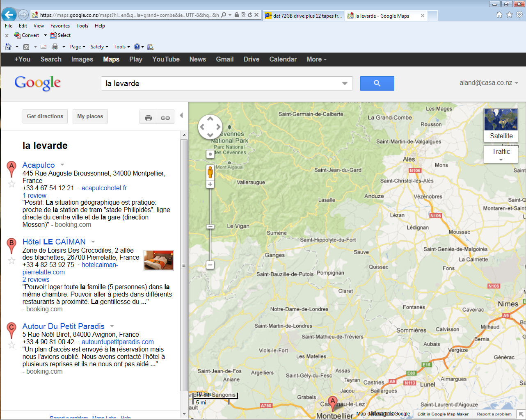Open the browser Home icon at top right

(499, 15)
